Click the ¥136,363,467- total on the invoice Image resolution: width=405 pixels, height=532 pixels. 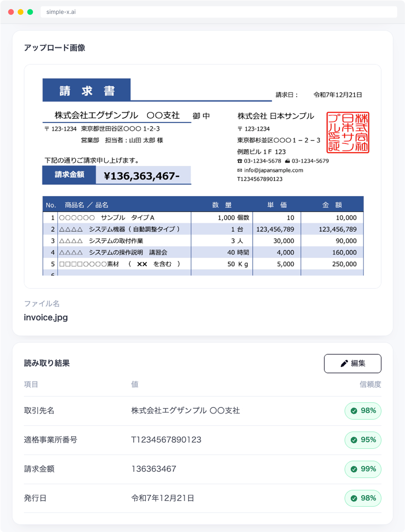coord(142,176)
